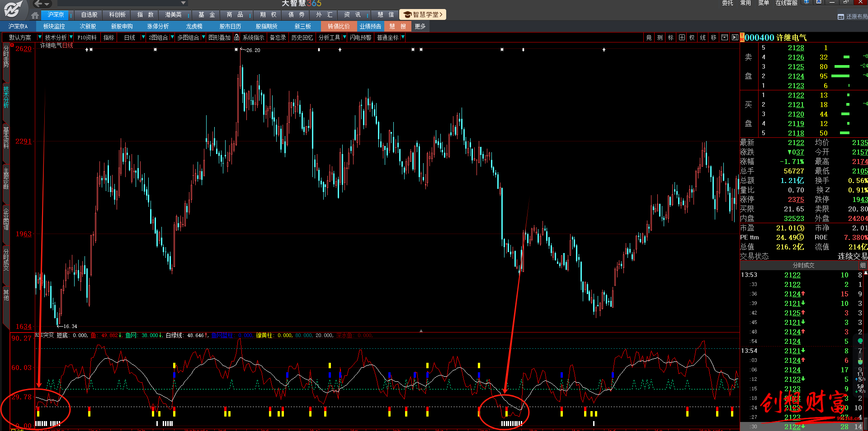The image size is (868, 431).
Task: Click buy-1 price 2122
Action: [x=796, y=95]
